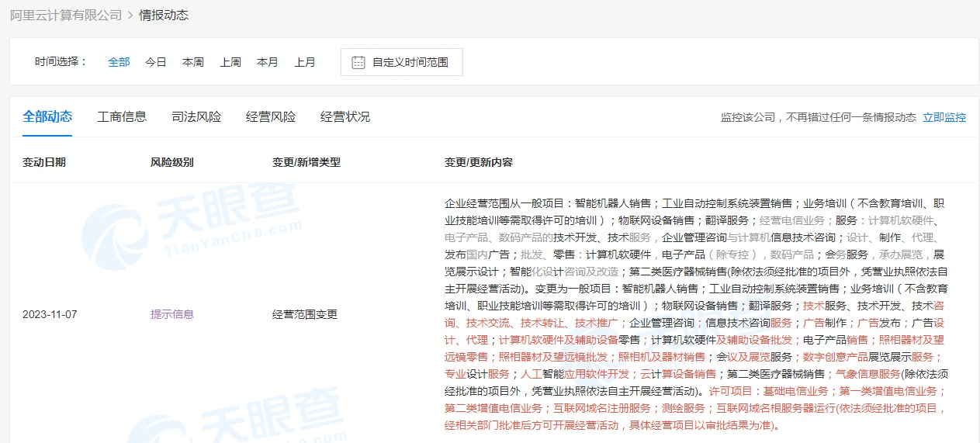The width and height of the screenshot is (980, 443).
Task: Click 情报动态 breadcrumb item
Action: pyautogui.click(x=164, y=16)
